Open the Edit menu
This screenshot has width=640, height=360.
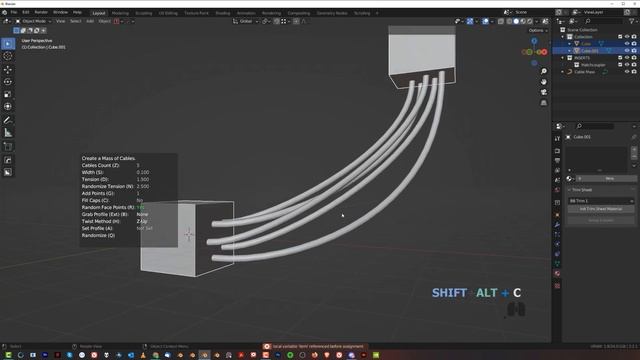pyautogui.click(x=25, y=13)
